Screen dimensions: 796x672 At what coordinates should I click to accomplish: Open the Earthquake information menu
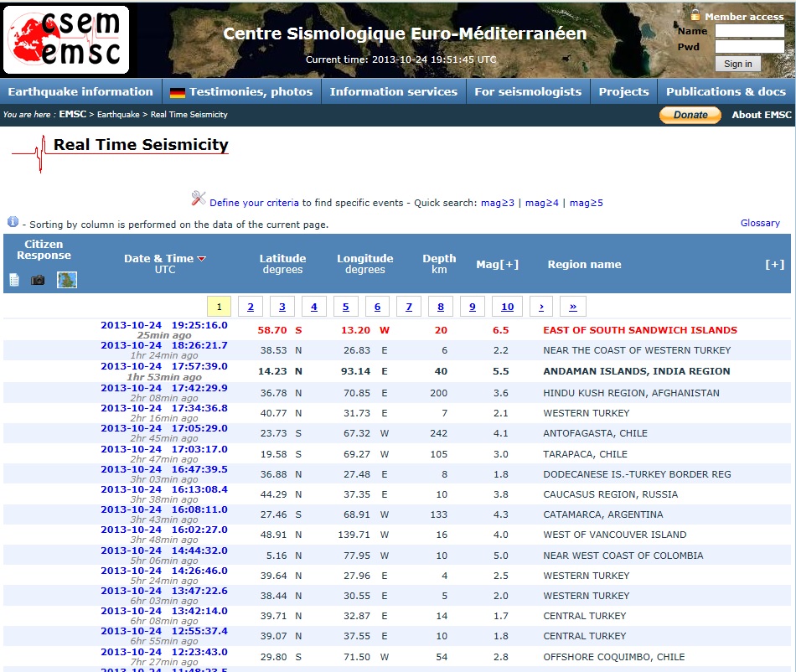(x=80, y=91)
